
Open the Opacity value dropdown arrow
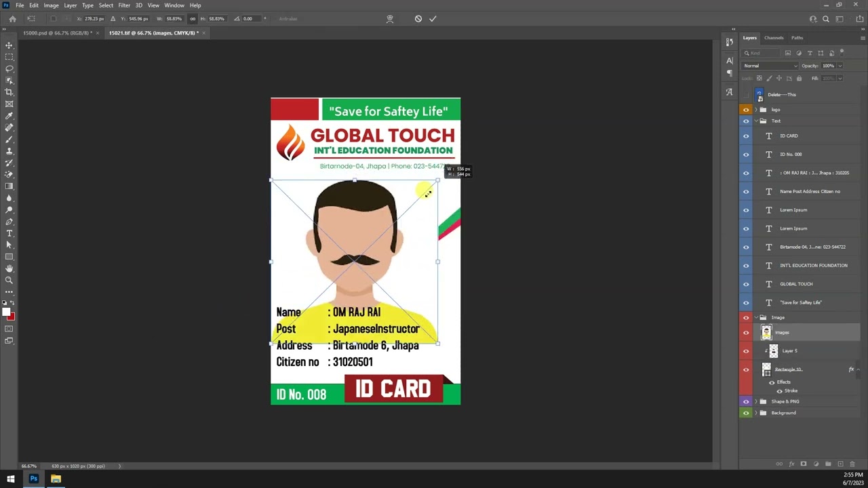(x=840, y=66)
